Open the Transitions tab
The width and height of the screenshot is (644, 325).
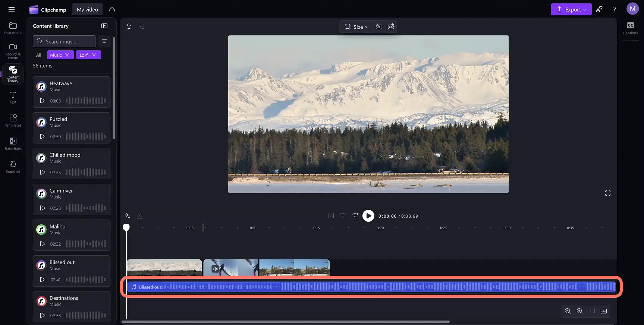click(13, 144)
